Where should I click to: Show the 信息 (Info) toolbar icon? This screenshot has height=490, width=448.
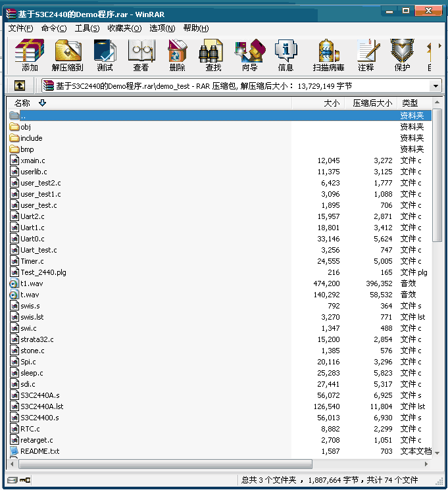coord(286,51)
